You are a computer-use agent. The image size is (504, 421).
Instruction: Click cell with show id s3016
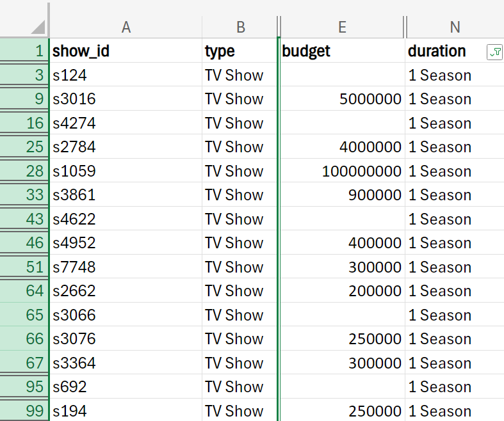(126, 99)
